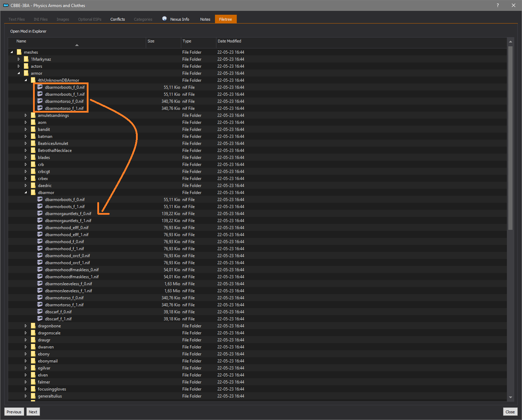Select the Filetree tab
This screenshot has height=420, width=522.
coord(226,19)
